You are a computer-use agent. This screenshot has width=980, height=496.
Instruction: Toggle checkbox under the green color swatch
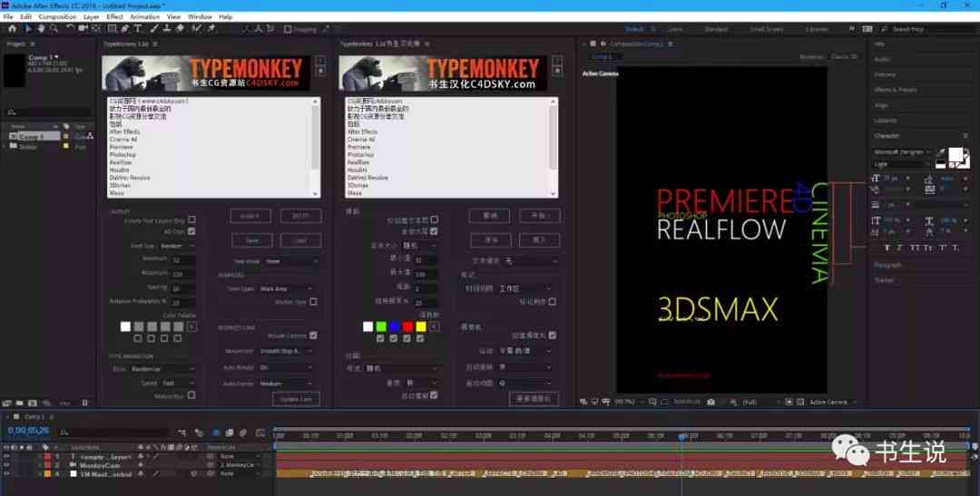pos(380,338)
